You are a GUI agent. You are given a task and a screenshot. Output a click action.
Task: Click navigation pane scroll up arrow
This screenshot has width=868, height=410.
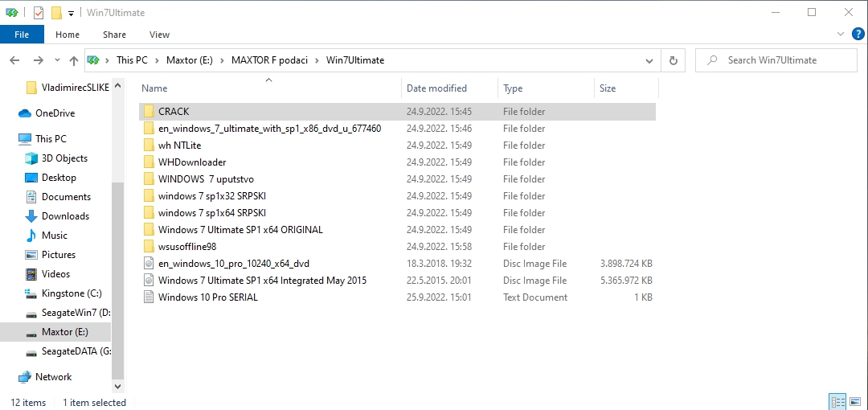[x=117, y=85]
